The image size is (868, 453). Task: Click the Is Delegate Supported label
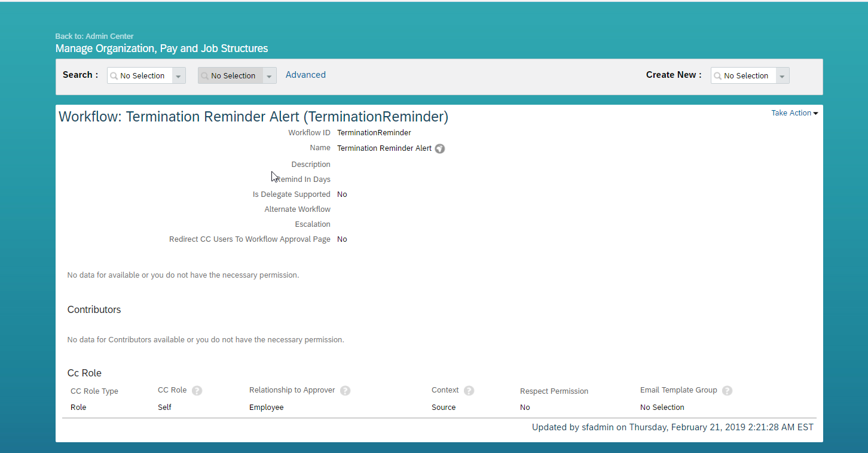tap(292, 194)
